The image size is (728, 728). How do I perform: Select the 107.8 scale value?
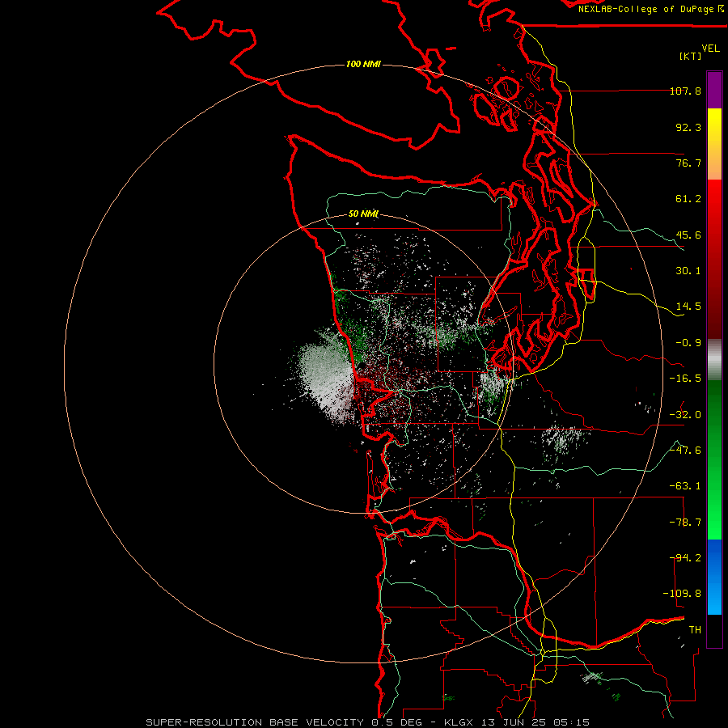[685, 91]
